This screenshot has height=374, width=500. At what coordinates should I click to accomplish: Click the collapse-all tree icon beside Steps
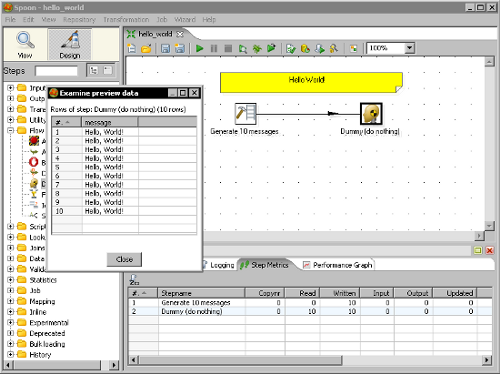[x=108, y=70]
